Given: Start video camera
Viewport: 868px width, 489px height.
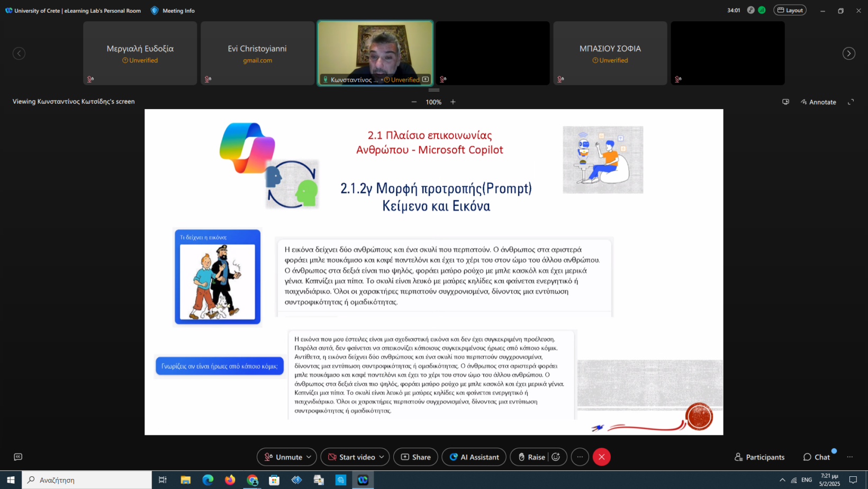Looking at the screenshot, I should (351, 457).
